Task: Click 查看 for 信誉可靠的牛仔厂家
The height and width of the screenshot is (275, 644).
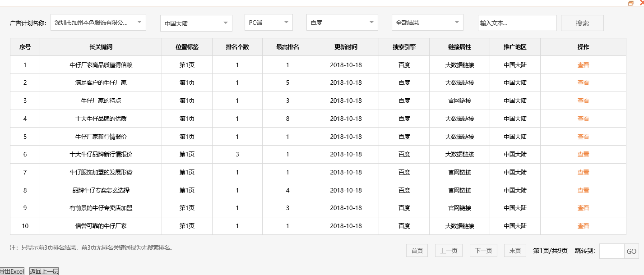Action: point(583,226)
